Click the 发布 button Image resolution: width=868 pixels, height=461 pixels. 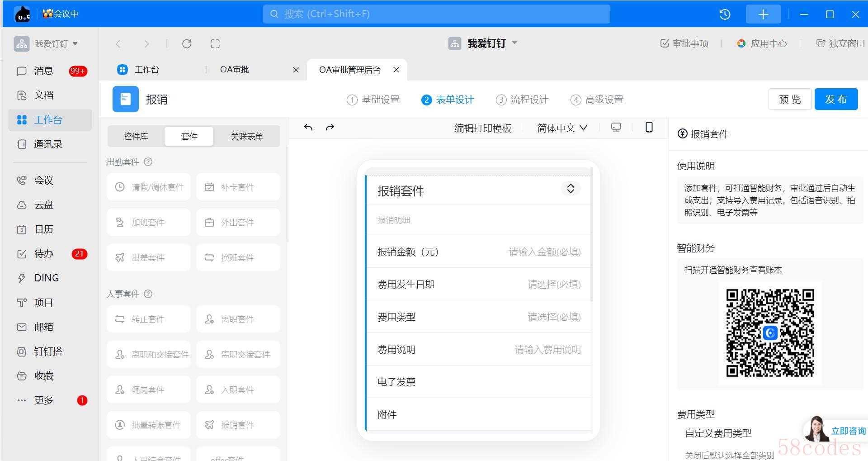pyautogui.click(x=836, y=99)
